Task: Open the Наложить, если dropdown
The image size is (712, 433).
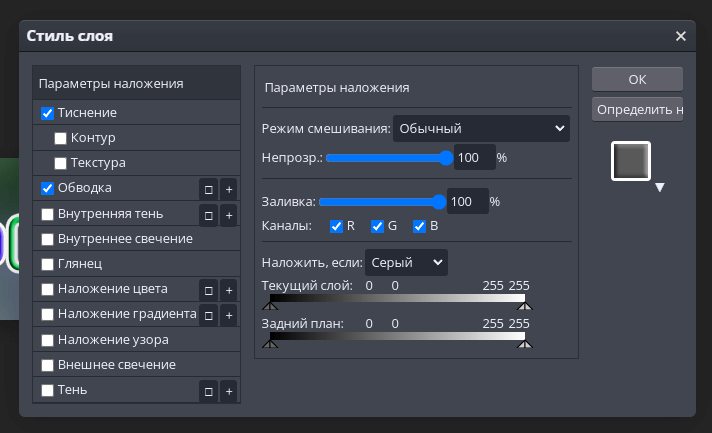Action: tap(406, 262)
